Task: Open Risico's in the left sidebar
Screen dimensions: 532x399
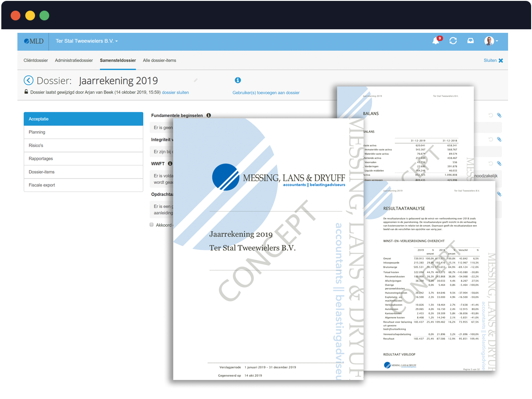Action: coord(83,145)
